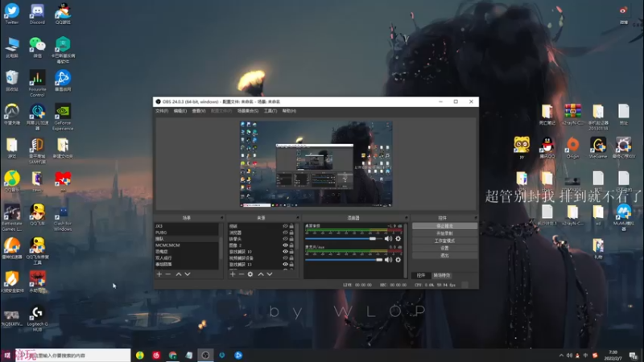
Task: Toggle the lock on the 图像 2 source
Action: click(x=291, y=245)
